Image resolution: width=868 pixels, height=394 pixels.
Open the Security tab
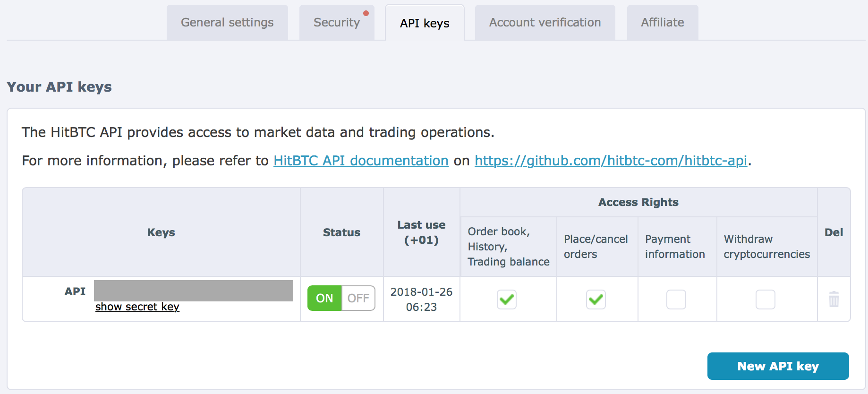(337, 23)
